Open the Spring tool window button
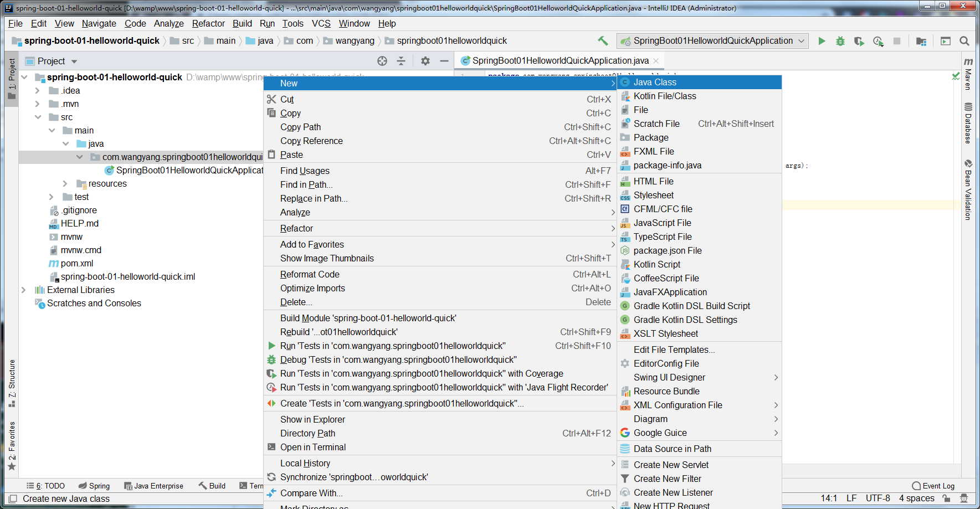Viewport: 980px width, 509px height. [x=94, y=486]
